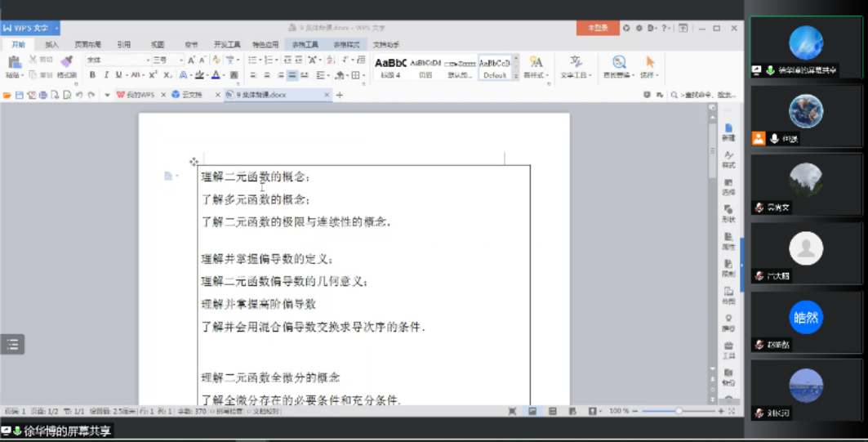Screen dimensions: 868x442
Task: Expand the WPS 文字 application menu arrow
Action: tap(56, 29)
